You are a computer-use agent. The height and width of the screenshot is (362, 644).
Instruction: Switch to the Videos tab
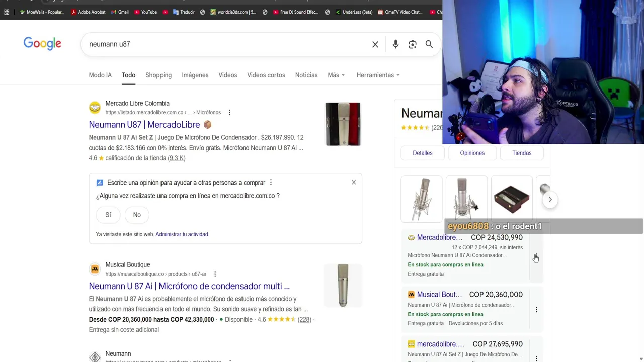[228, 75]
